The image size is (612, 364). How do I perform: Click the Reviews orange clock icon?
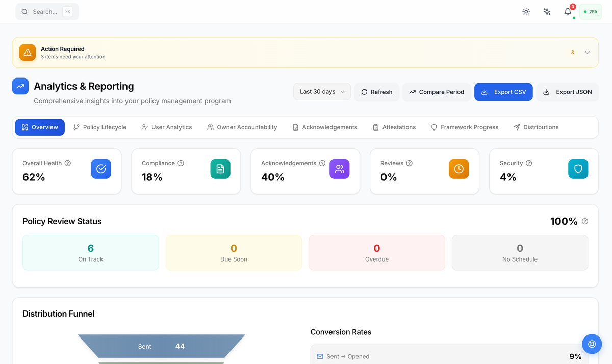coord(458,169)
